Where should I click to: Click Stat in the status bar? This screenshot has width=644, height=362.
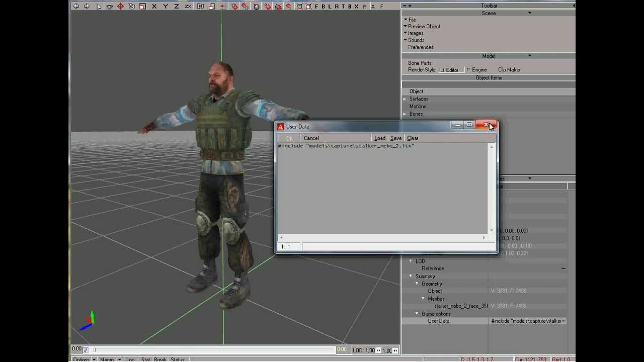coord(145,359)
